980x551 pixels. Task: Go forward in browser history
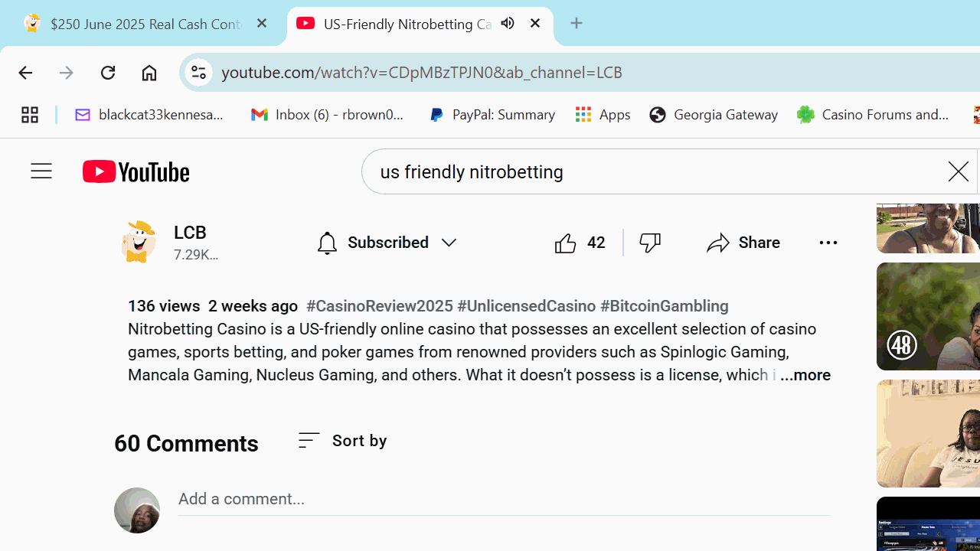[67, 73]
